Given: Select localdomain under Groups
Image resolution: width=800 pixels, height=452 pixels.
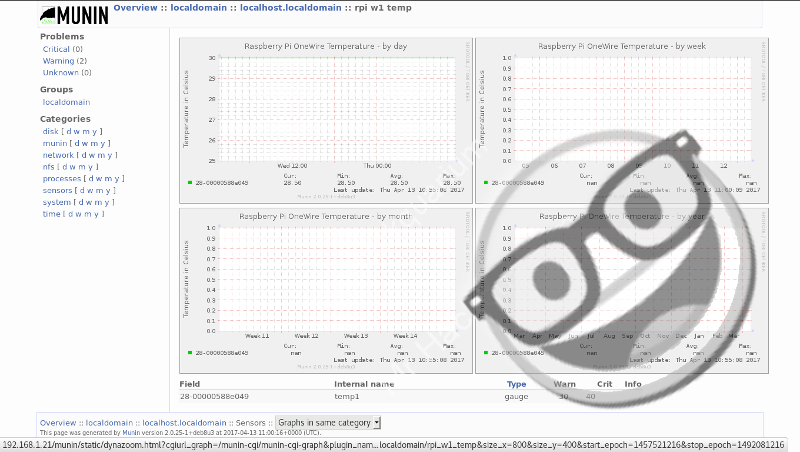Looking at the screenshot, I should click(66, 102).
